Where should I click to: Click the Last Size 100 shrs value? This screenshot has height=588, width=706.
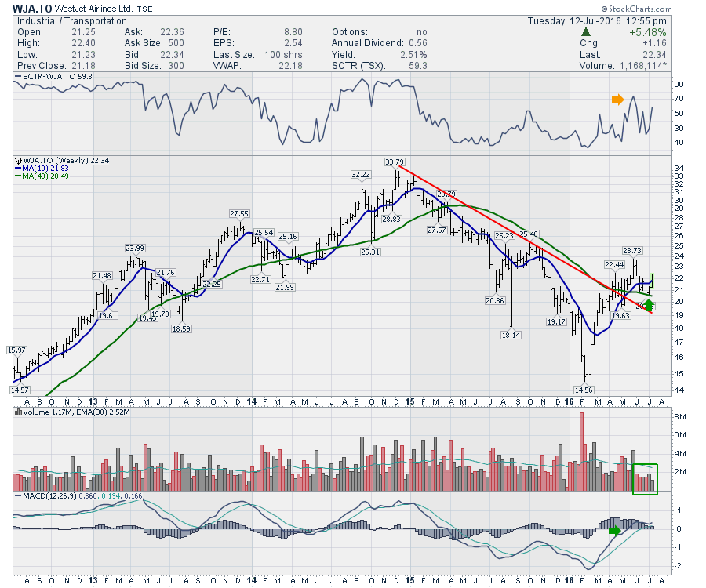(x=283, y=54)
